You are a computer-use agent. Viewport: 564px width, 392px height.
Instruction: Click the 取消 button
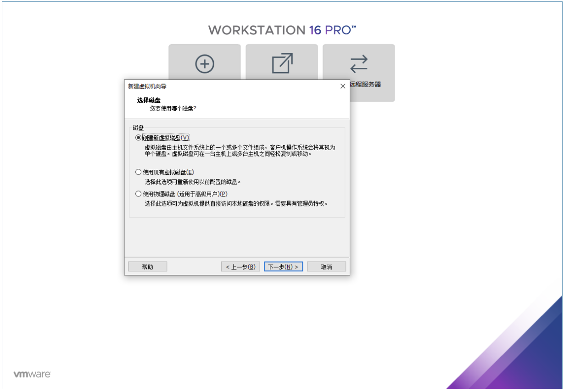[327, 267]
